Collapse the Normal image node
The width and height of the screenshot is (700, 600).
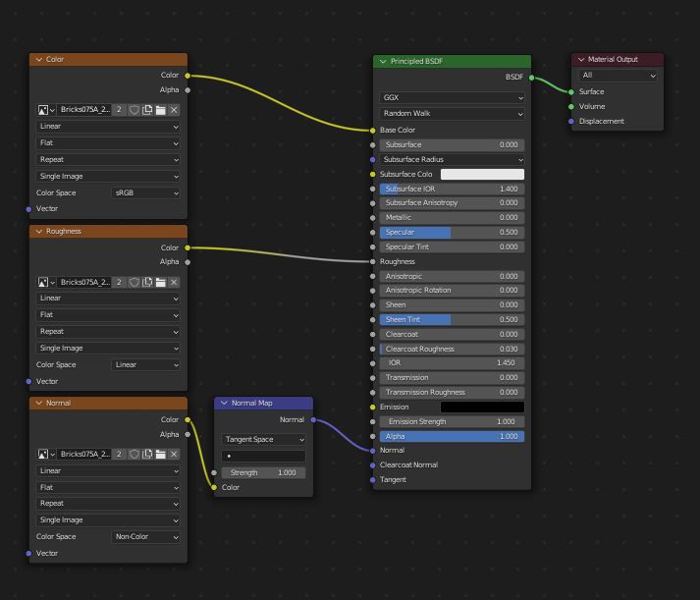pyautogui.click(x=39, y=404)
